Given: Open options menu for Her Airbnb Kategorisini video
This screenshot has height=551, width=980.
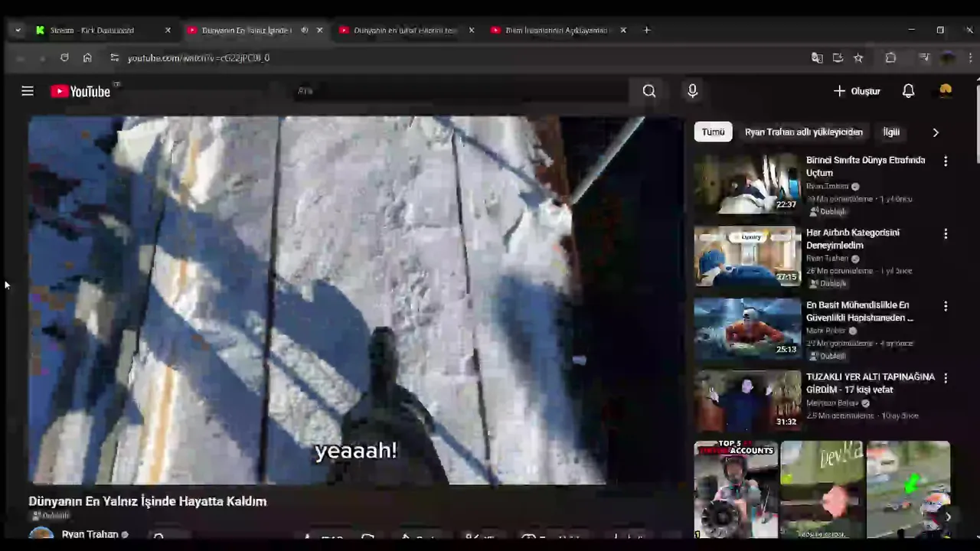Looking at the screenshot, I should click(946, 233).
